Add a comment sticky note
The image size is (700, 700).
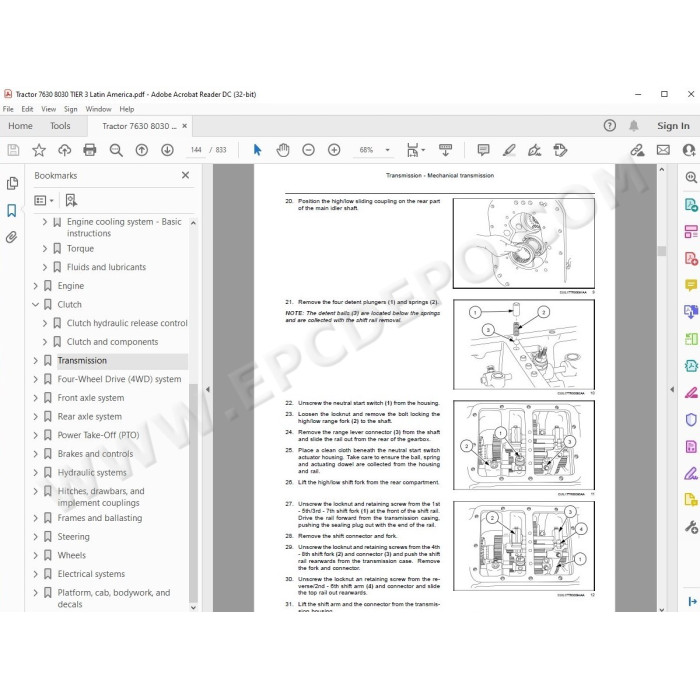pos(483,150)
